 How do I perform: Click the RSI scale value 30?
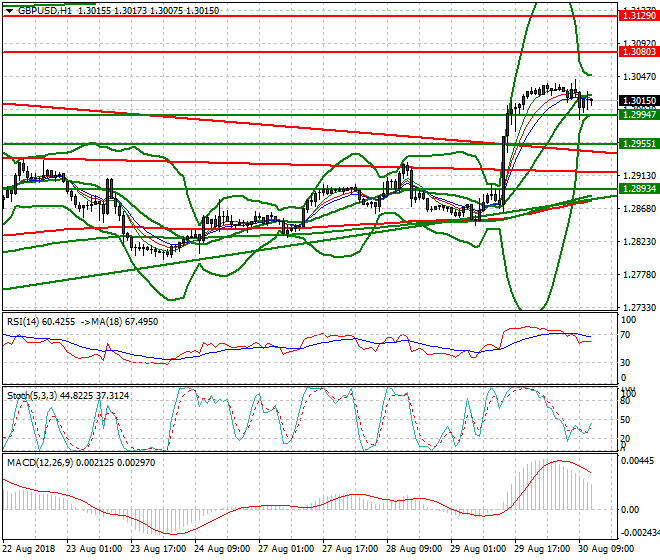click(x=626, y=363)
